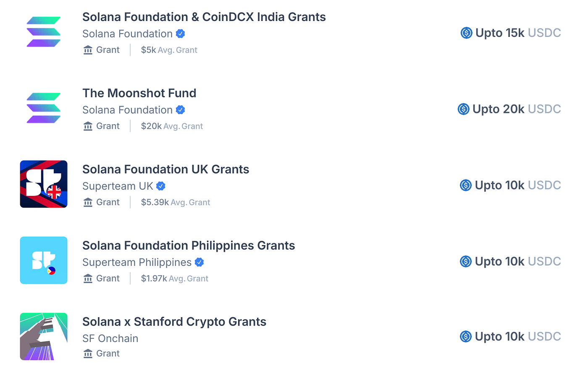Click verified badge next to Superteam UK
Viewport: 588px width, 383px height.
coord(160,186)
